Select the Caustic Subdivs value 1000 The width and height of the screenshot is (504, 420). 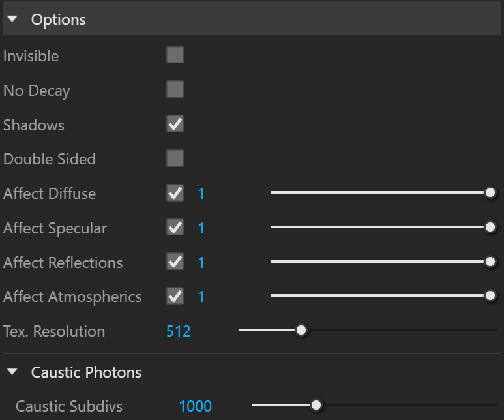(195, 406)
